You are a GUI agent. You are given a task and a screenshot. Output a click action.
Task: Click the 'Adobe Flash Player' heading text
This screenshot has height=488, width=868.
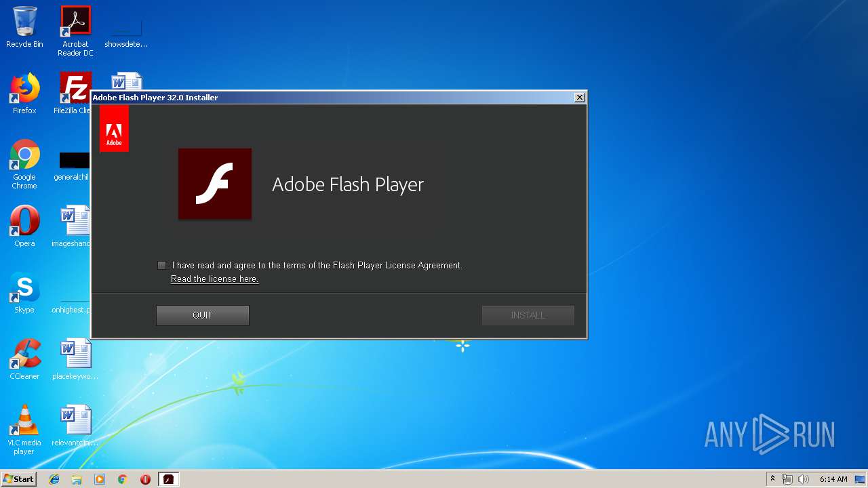click(x=348, y=184)
